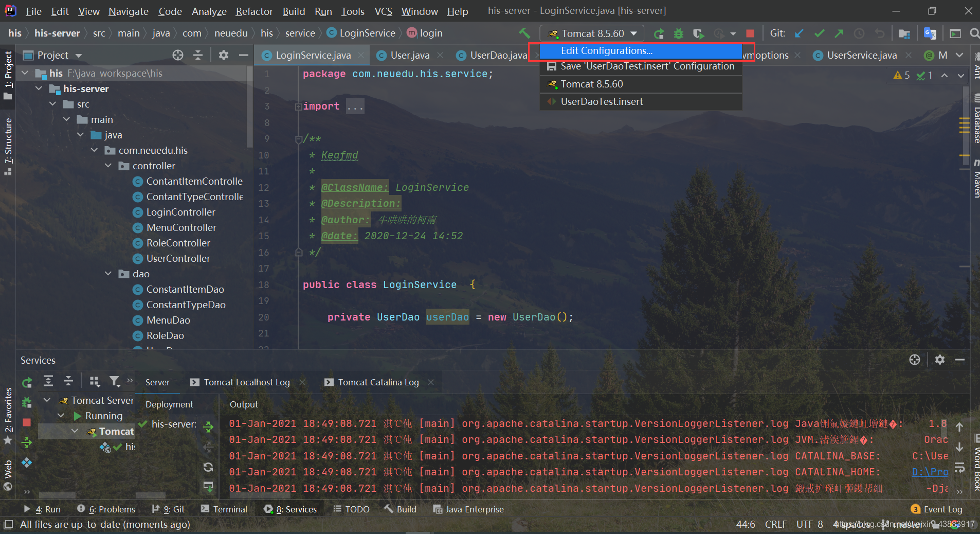
Task: Click the green Build project hammer icon
Action: (524, 33)
